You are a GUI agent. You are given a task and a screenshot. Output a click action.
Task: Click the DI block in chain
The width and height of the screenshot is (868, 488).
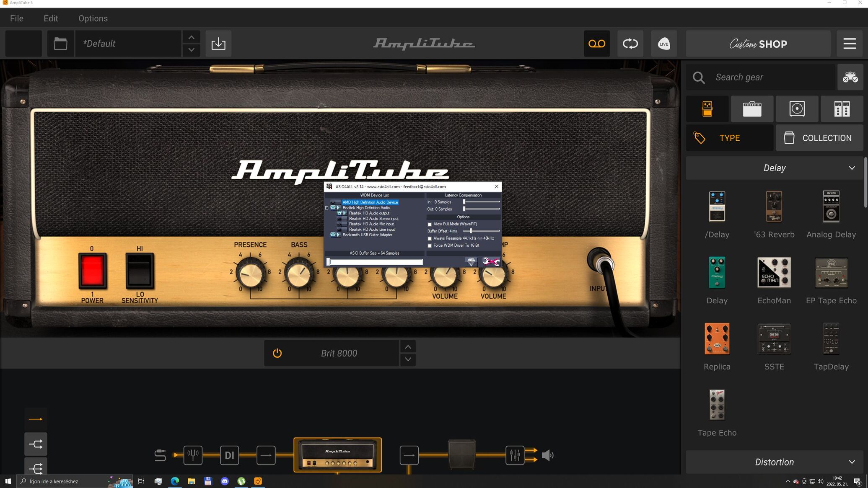(x=229, y=455)
